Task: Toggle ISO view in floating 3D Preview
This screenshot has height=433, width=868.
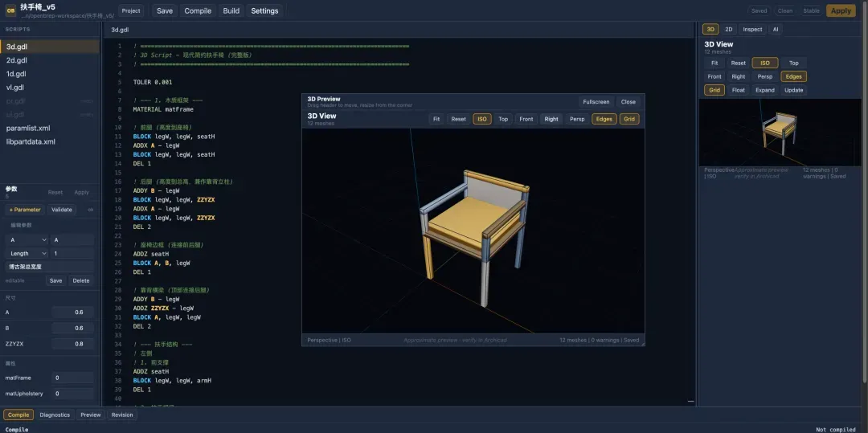Action: 482,119
